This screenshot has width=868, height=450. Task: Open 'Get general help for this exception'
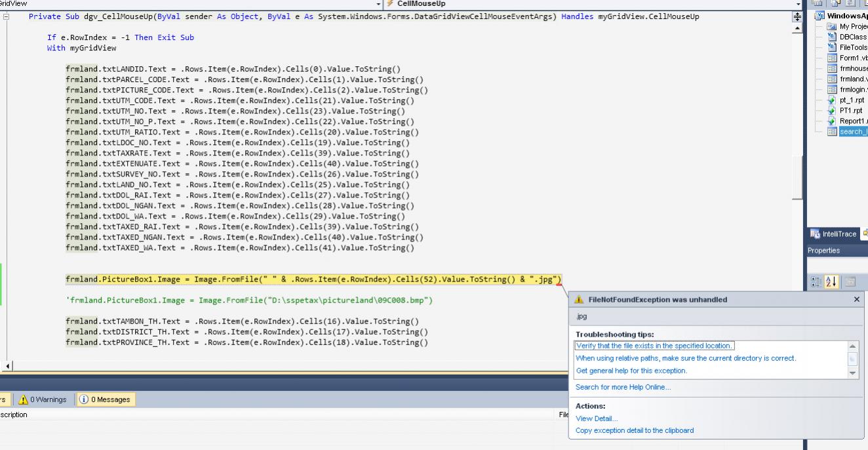point(631,371)
